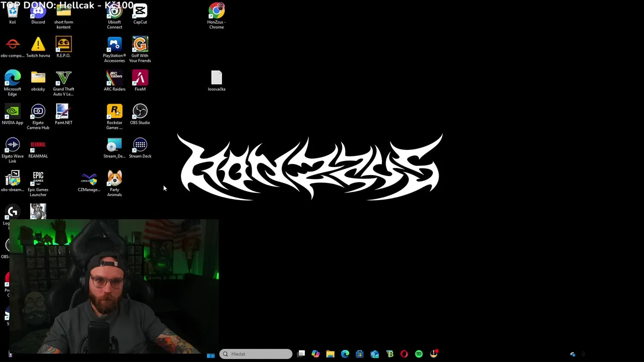Image resolution: width=644 pixels, height=362 pixels.
Task: Select the obs-stream... desktop icon
Action: (x=13, y=182)
